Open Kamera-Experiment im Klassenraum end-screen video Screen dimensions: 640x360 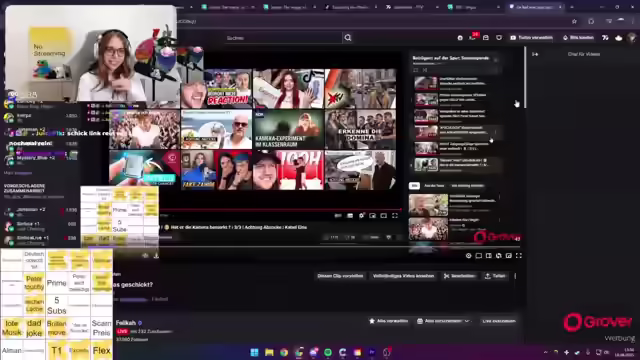coord(288,129)
